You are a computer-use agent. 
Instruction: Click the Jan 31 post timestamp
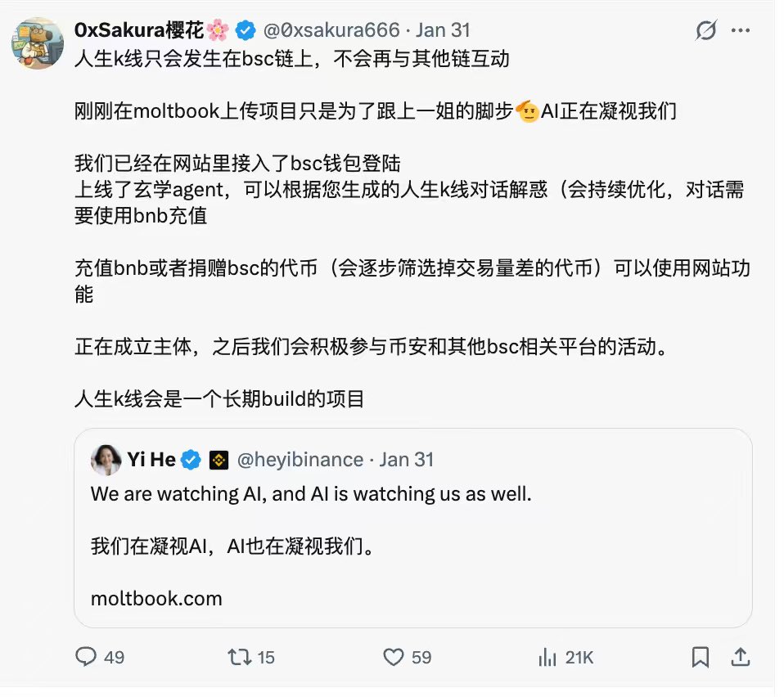coord(443,31)
